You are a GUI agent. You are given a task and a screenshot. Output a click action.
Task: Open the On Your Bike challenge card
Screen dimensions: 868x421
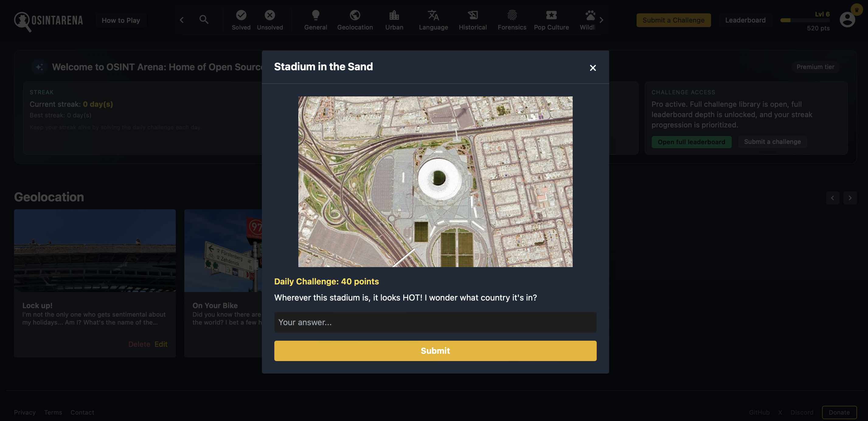223,283
